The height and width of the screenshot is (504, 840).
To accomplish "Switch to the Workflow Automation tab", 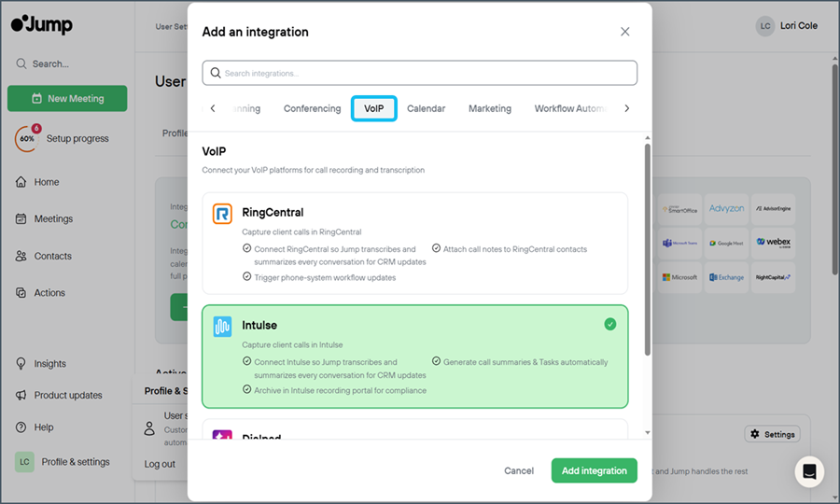I will [x=571, y=108].
